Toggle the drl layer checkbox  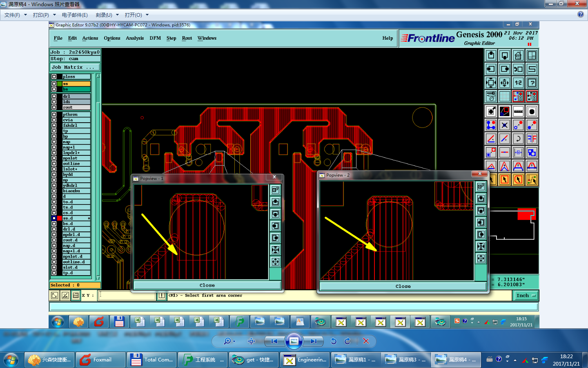(54, 96)
